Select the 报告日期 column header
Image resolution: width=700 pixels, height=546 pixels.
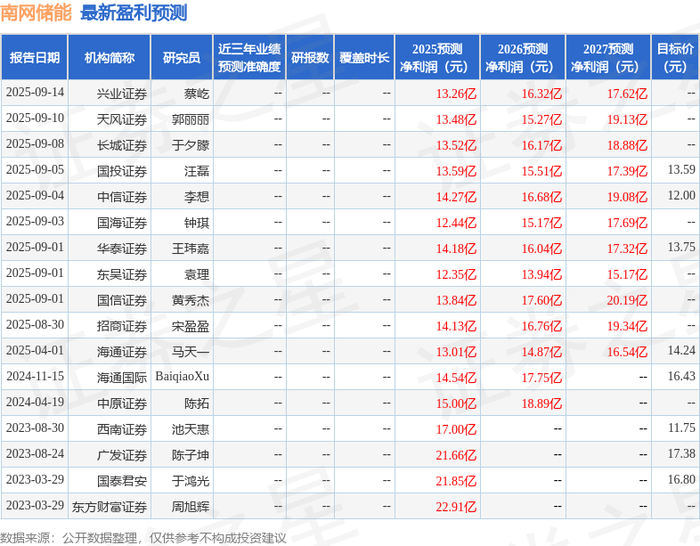(34, 58)
